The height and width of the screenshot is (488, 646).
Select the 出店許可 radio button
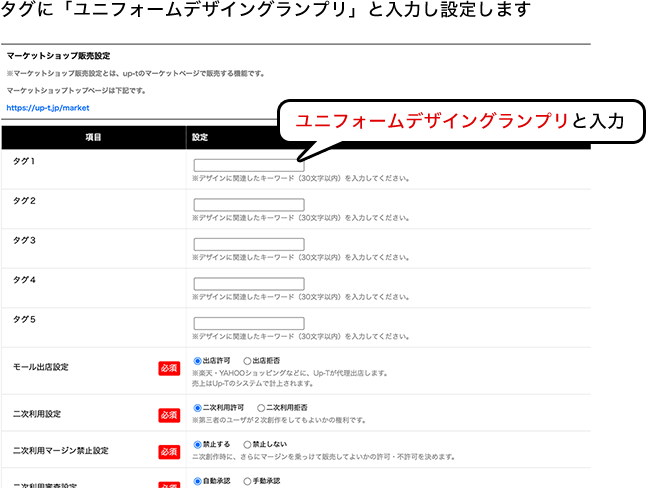(198, 360)
